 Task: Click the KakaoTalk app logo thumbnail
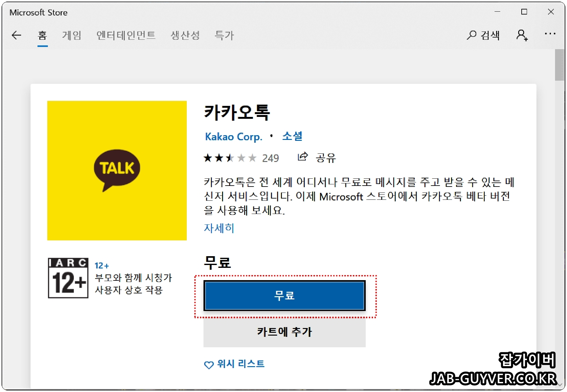[117, 170]
